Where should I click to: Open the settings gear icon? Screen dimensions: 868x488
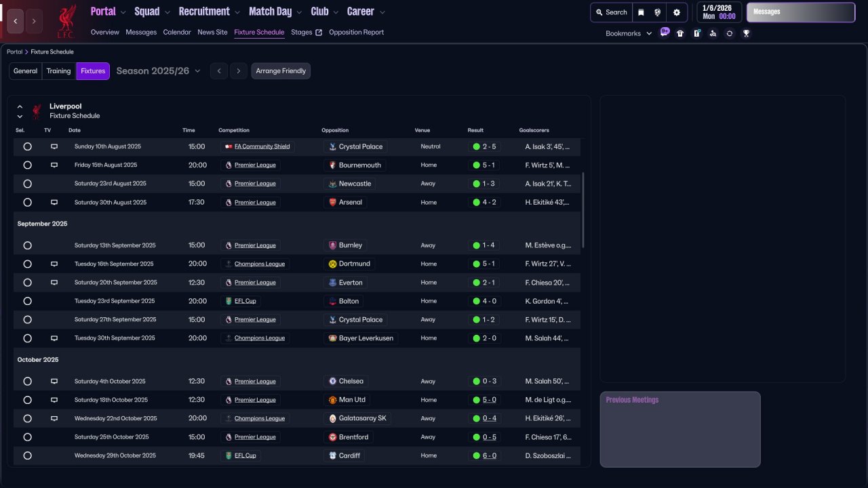(676, 12)
